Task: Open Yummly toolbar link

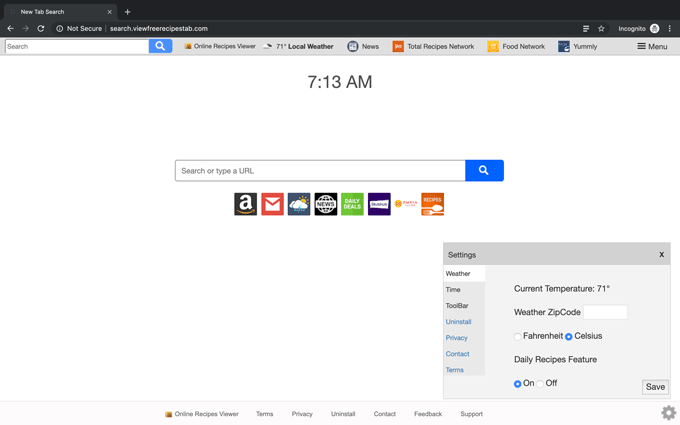Action: pyautogui.click(x=578, y=46)
